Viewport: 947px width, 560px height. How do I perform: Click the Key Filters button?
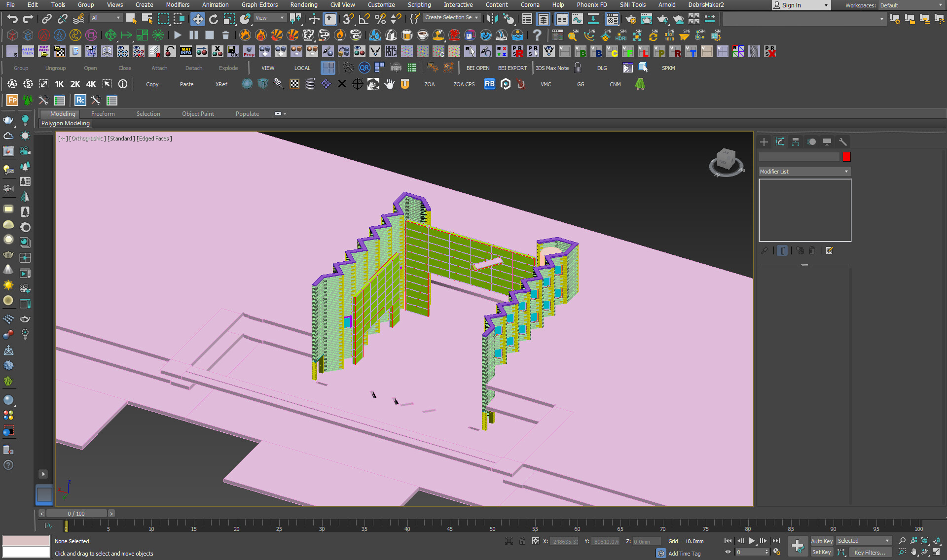[x=869, y=552]
